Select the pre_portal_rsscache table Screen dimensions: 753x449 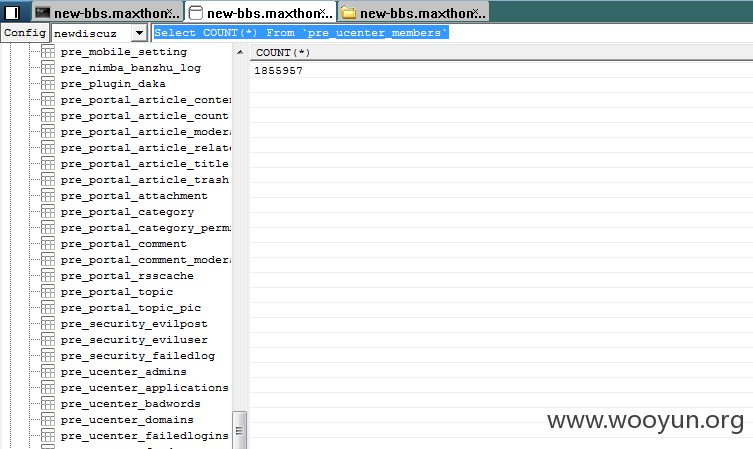127,276
